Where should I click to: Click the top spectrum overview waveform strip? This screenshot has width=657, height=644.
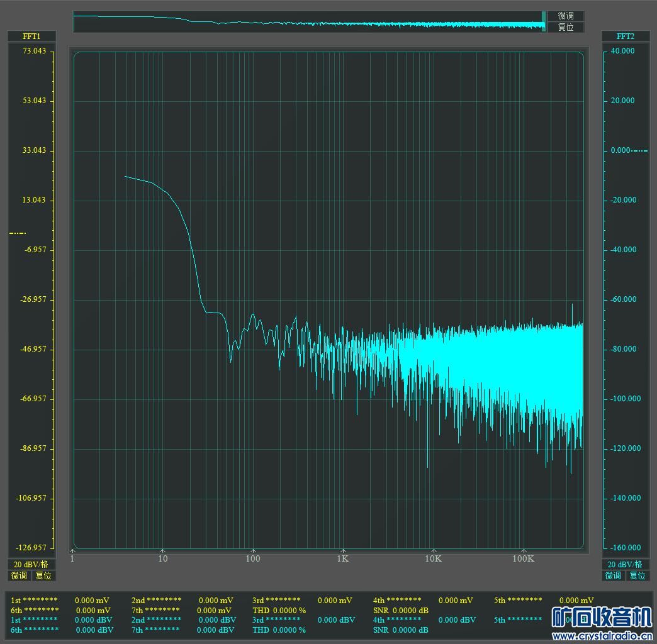click(x=308, y=21)
